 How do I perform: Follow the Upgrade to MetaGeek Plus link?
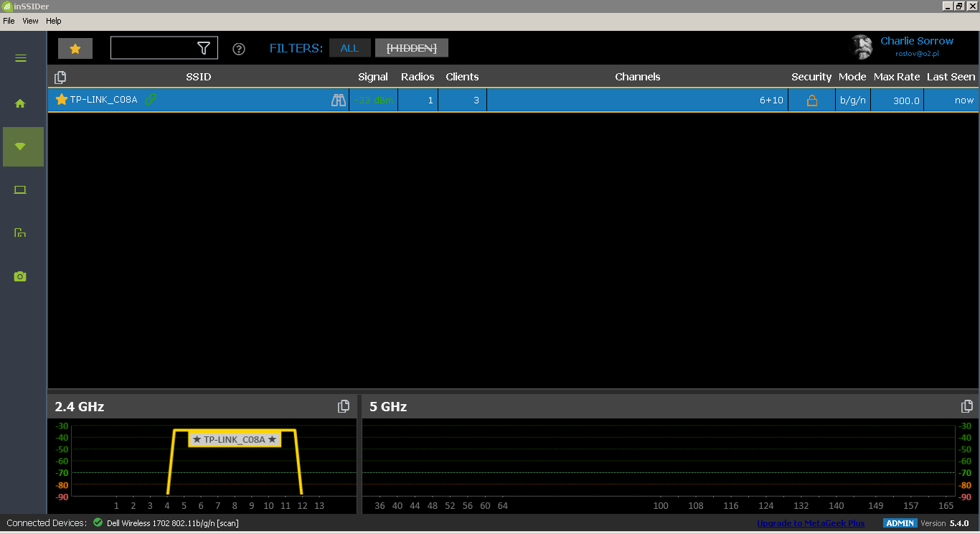tap(810, 523)
